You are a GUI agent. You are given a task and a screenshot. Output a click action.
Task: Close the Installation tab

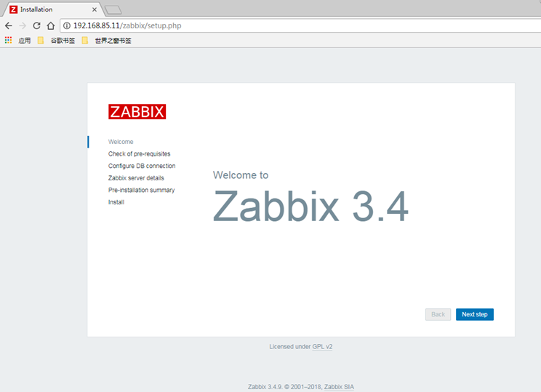(x=95, y=9)
